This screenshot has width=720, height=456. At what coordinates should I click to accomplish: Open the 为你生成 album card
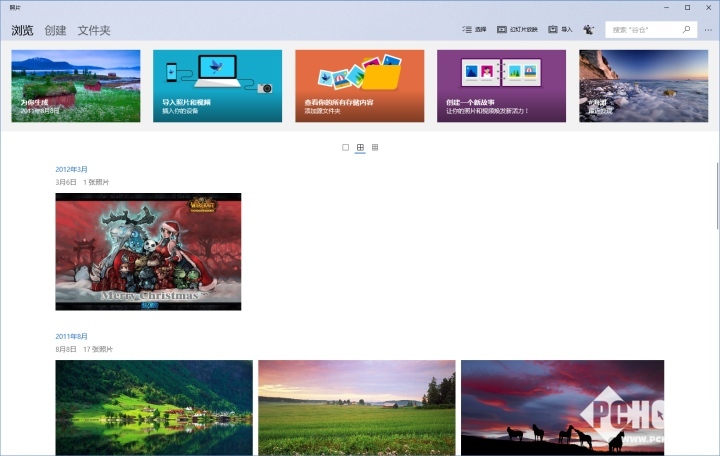(76, 86)
